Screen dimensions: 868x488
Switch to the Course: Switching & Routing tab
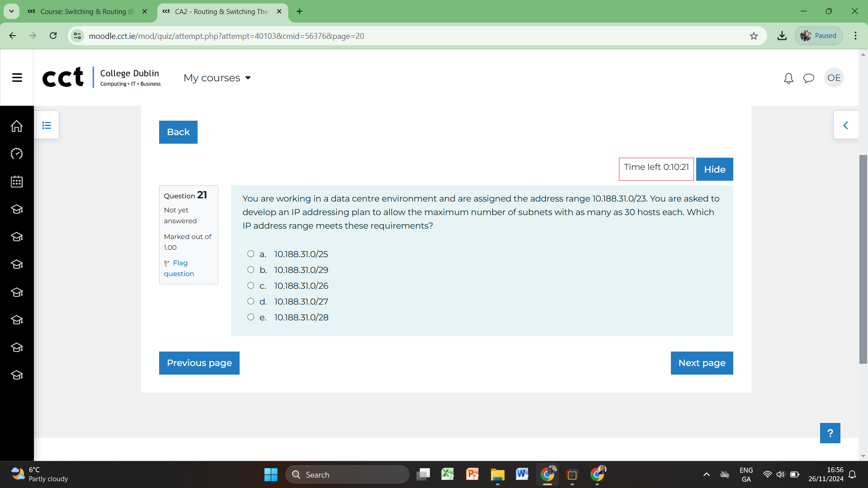(87, 12)
